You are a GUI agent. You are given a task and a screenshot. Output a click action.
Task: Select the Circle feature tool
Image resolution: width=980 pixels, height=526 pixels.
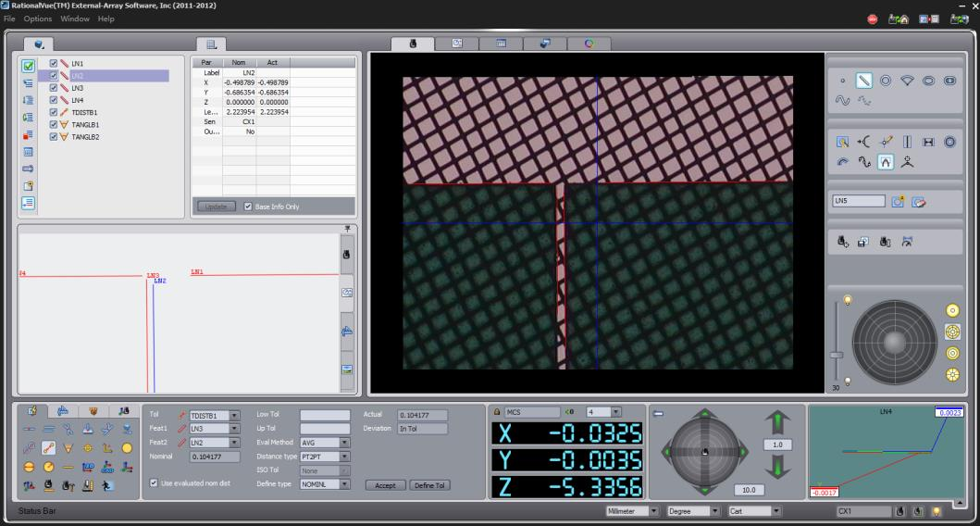[886, 81]
